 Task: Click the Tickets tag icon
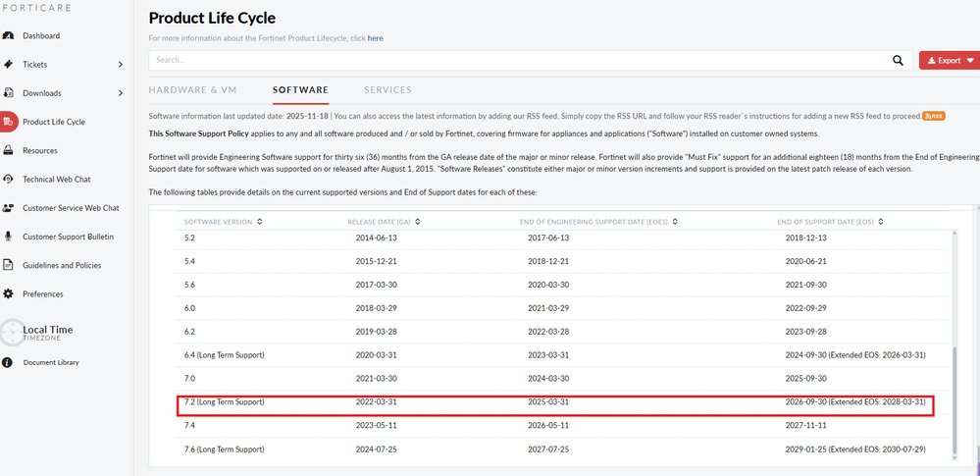[8, 65]
